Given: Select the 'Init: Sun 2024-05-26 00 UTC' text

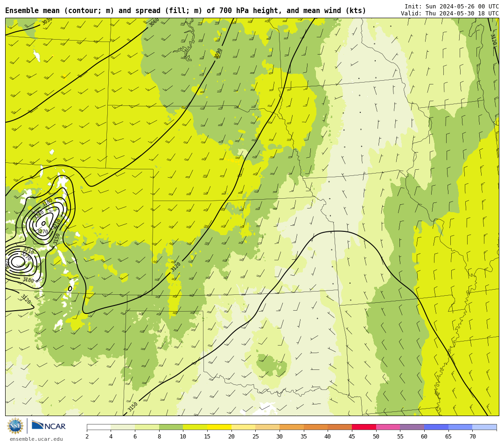Looking at the screenshot, I should (452, 7).
